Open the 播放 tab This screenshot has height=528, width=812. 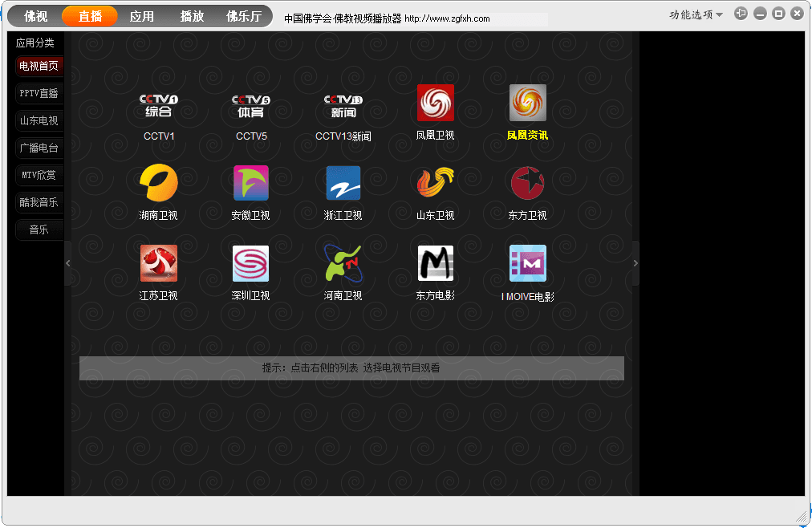tap(192, 16)
